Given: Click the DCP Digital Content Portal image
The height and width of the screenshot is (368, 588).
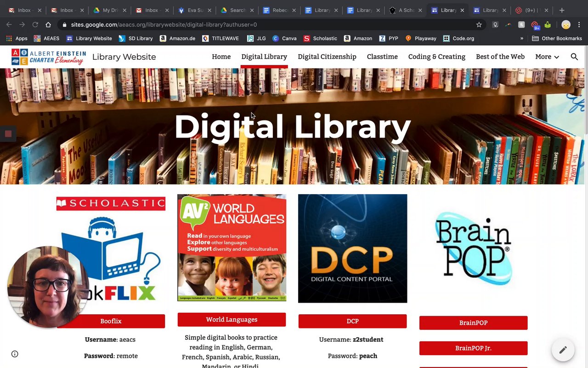Looking at the screenshot, I should (352, 248).
